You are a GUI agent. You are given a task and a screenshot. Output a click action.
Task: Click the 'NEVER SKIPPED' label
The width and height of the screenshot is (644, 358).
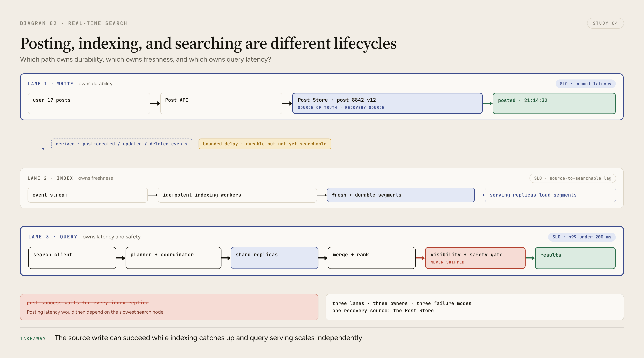click(447, 262)
